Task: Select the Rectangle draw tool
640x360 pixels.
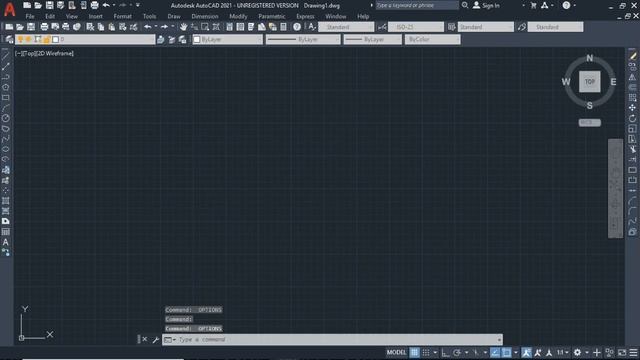Action: tap(5, 98)
